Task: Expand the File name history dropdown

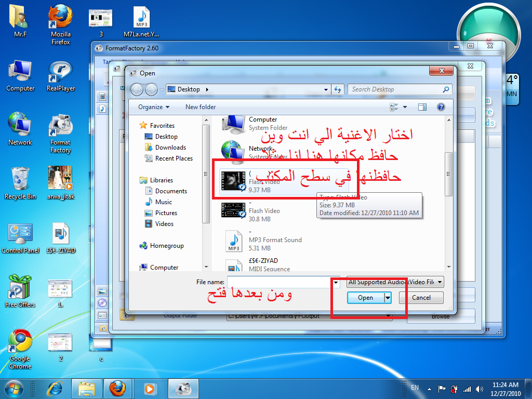Action: click(336, 282)
